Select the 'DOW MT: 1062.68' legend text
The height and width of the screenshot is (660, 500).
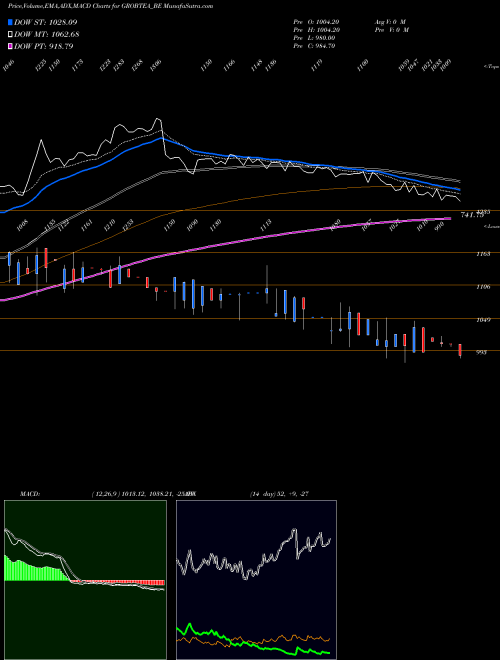click(x=47, y=35)
